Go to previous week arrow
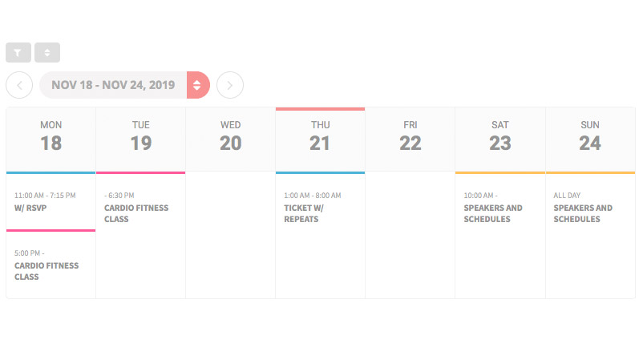Viewport: 639px width, 364px height. [x=19, y=85]
